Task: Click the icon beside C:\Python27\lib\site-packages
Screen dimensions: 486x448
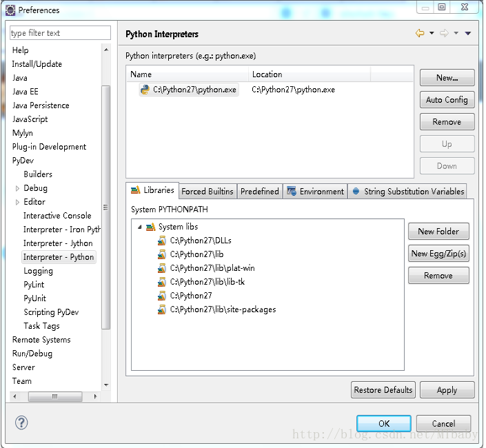Action: 162,309
